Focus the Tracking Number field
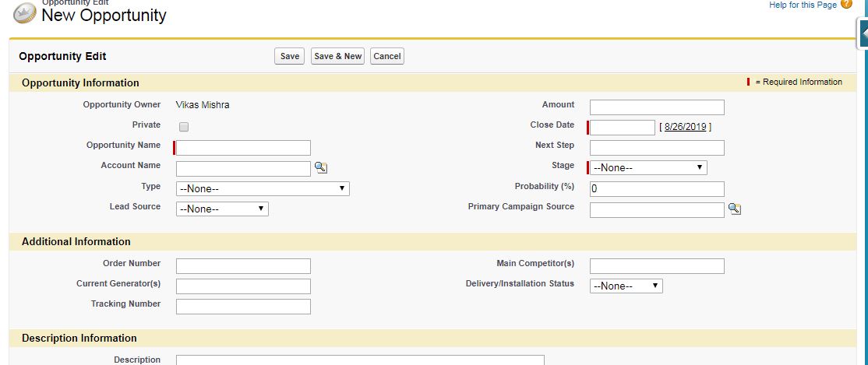The image size is (868, 365). click(244, 307)
